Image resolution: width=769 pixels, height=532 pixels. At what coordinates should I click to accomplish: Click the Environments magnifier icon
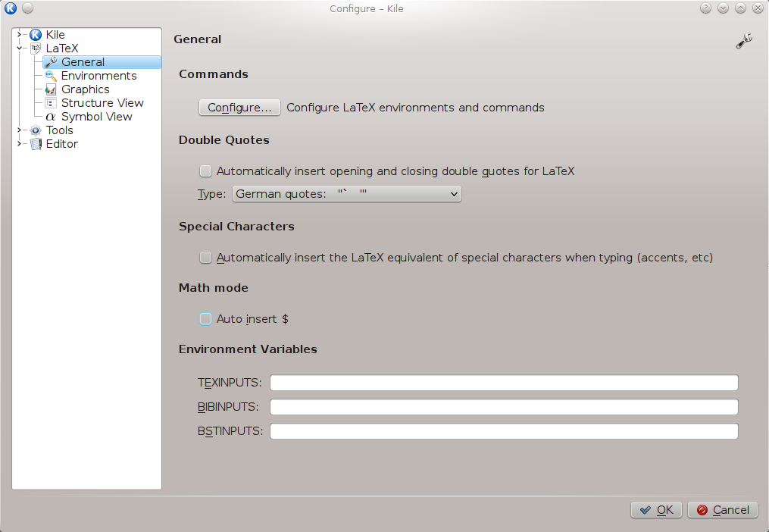(x=51, y=76)
